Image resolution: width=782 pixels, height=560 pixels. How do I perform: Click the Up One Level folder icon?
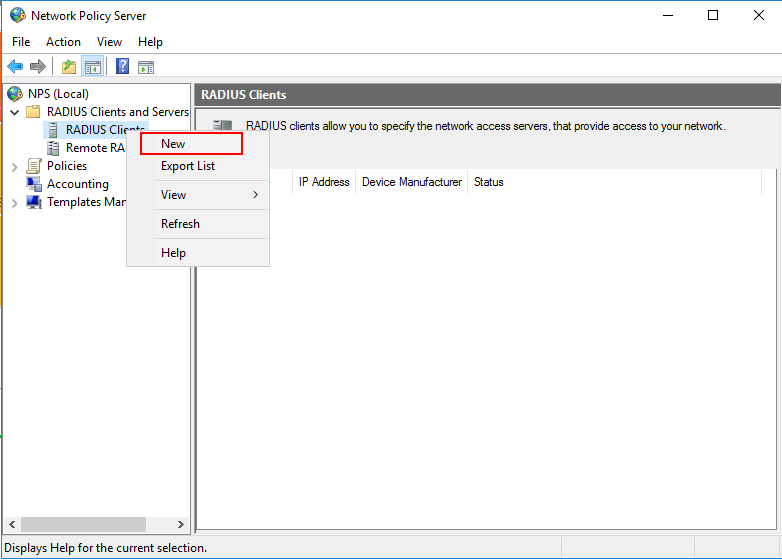69,66
